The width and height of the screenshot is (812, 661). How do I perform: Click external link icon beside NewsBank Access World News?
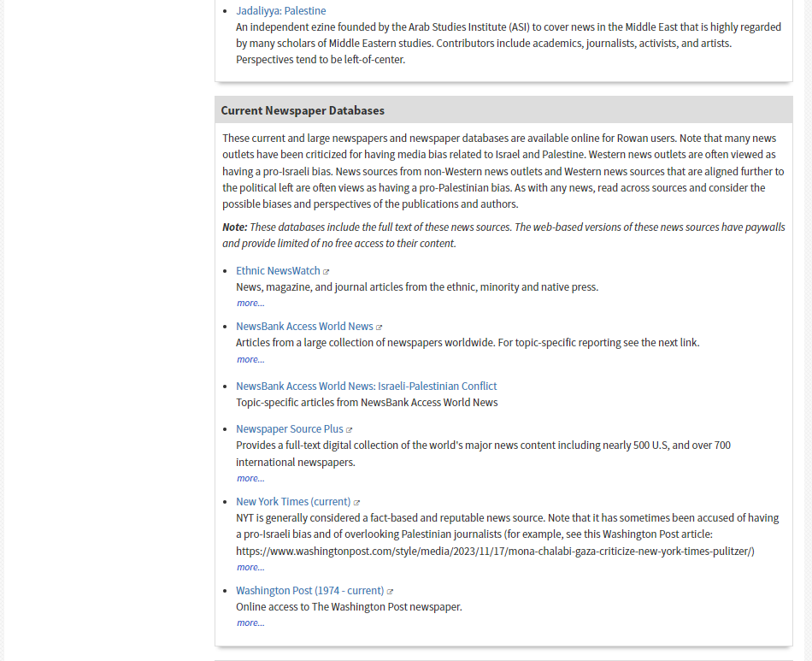click(379, 328)
